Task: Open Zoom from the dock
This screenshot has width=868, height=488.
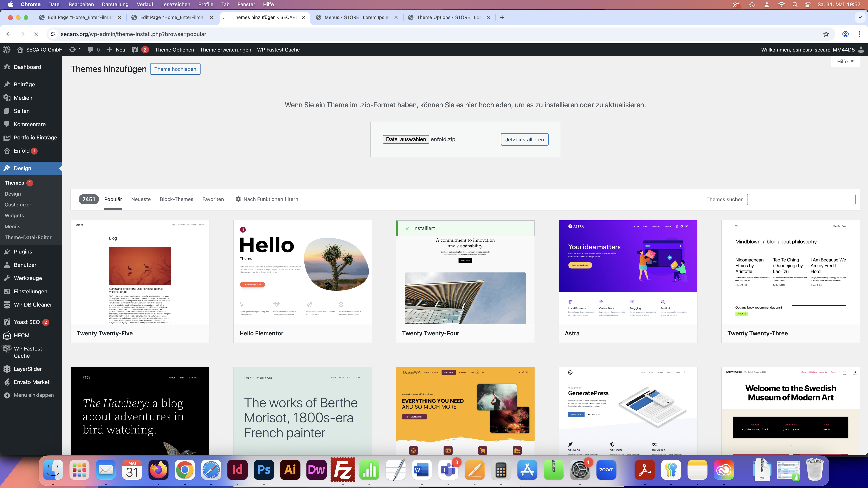Action: [x=606, y=469]
